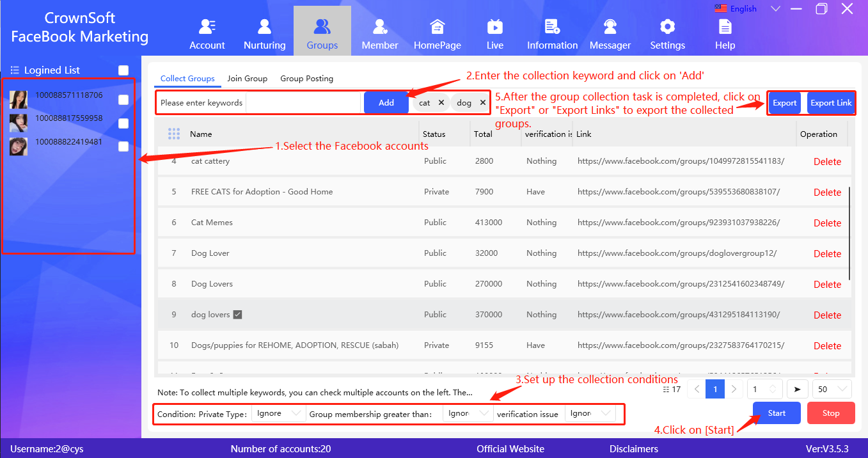The image size is (868, 458).
Task: Open the verification issue dropdown
Action: point(590,414)
